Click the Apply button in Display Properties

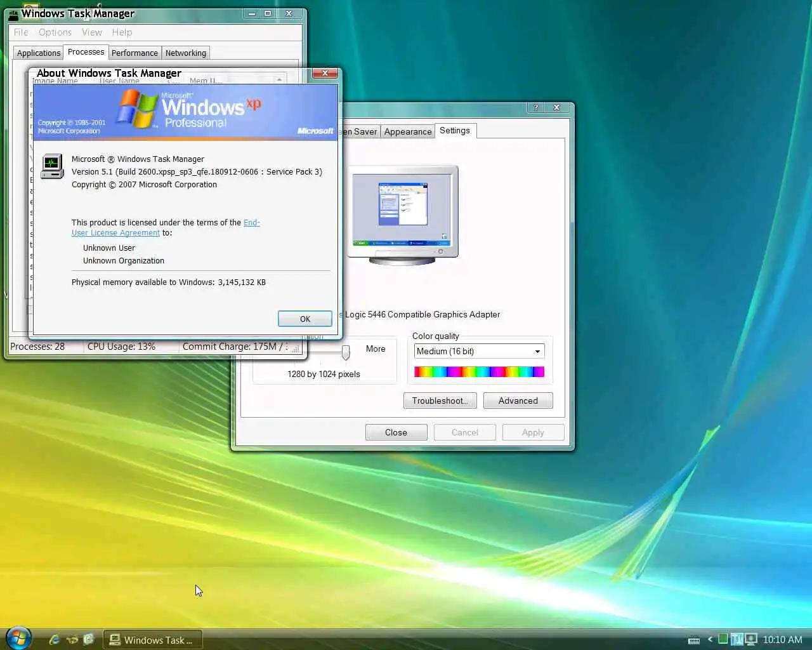tap(533, 432)
